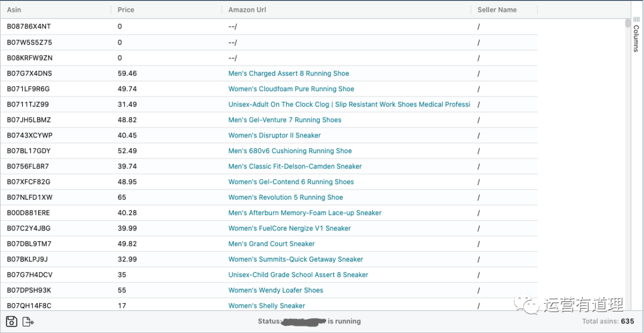The image size is (644, 333).
Task: Select the row with Asin B08786X4NT
Action: coord(29,27)
